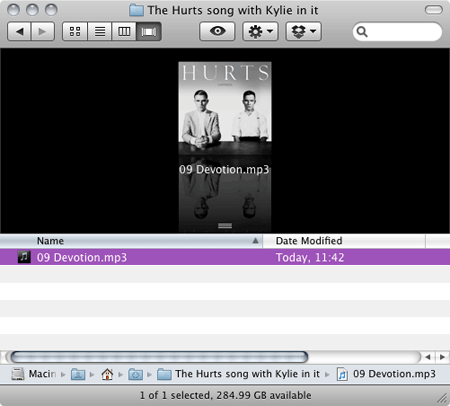
Task: Open The Hurts song with Kylie folder in path bar
Action: [x=238, y=374]
